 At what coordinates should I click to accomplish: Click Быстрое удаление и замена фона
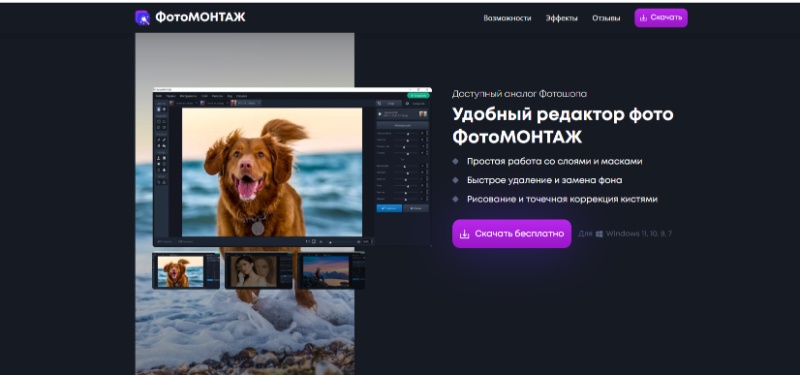544,180
